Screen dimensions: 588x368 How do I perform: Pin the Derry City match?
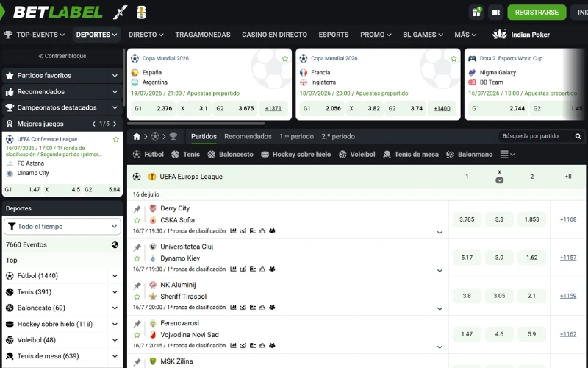(x=137, y=209)
